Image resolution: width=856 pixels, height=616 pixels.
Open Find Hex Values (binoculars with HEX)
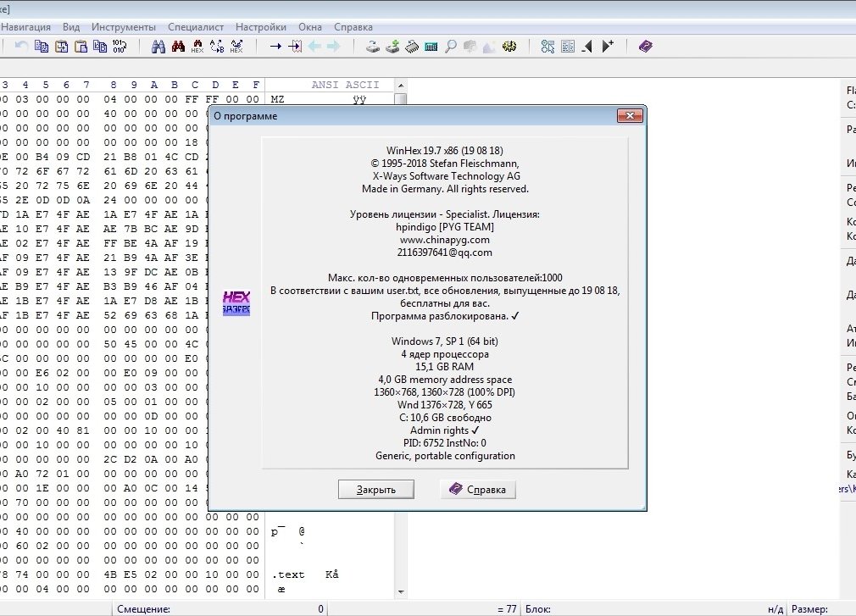(x=197, y=47)
